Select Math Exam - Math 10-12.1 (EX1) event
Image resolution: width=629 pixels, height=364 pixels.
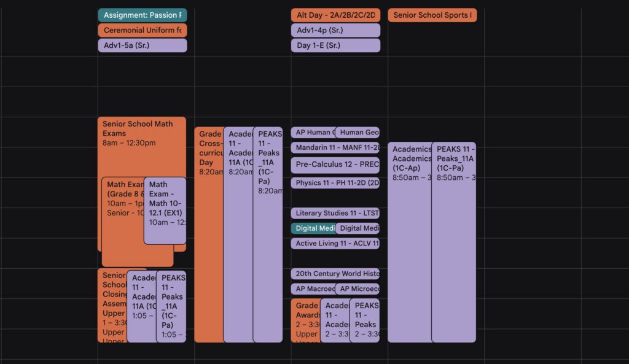pyautogui.click(x=165, y=211)
